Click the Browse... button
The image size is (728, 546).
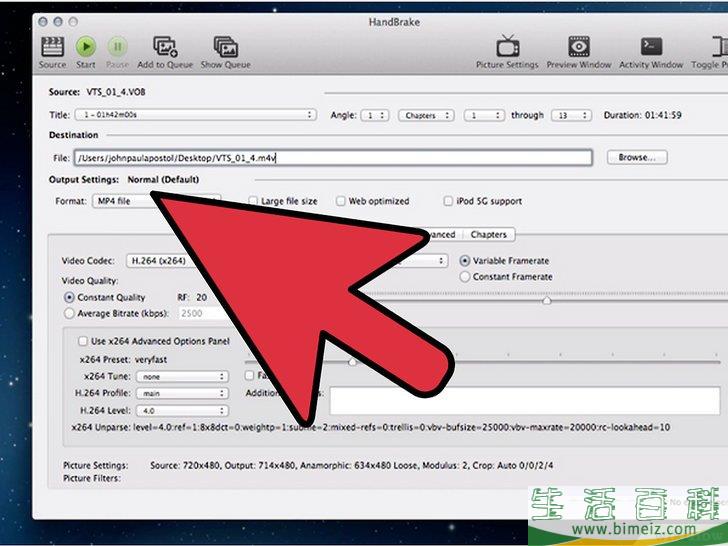637,157
